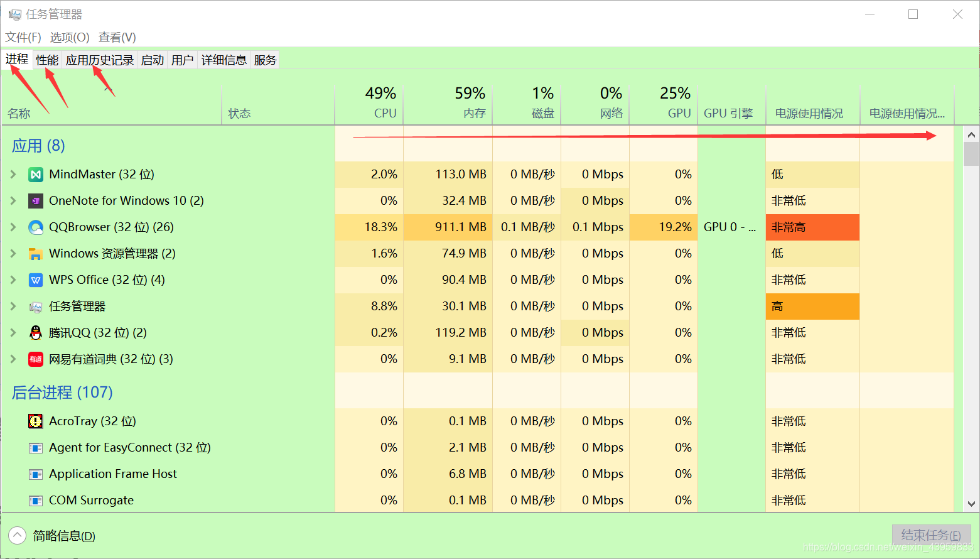Select the COM Surrogate process name
This screenshot has height=559, width=980.
pyautogui.click(x=92, y=501)
